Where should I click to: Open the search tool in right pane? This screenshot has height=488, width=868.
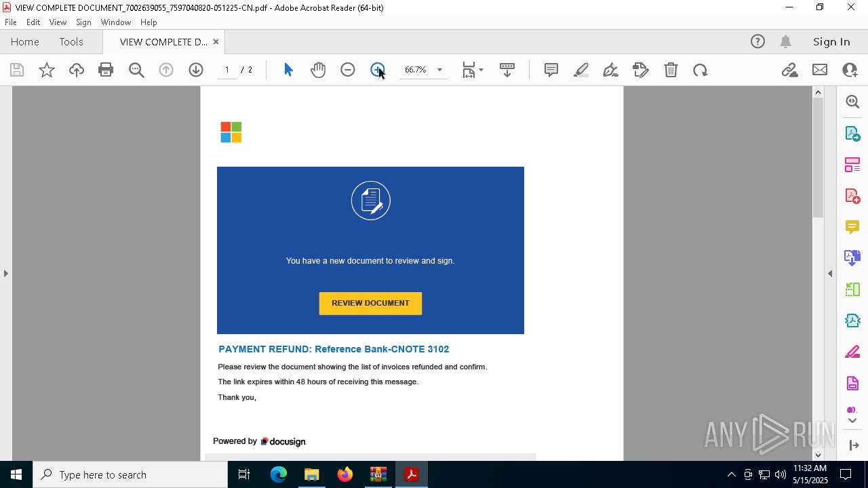tap(852, 102)
